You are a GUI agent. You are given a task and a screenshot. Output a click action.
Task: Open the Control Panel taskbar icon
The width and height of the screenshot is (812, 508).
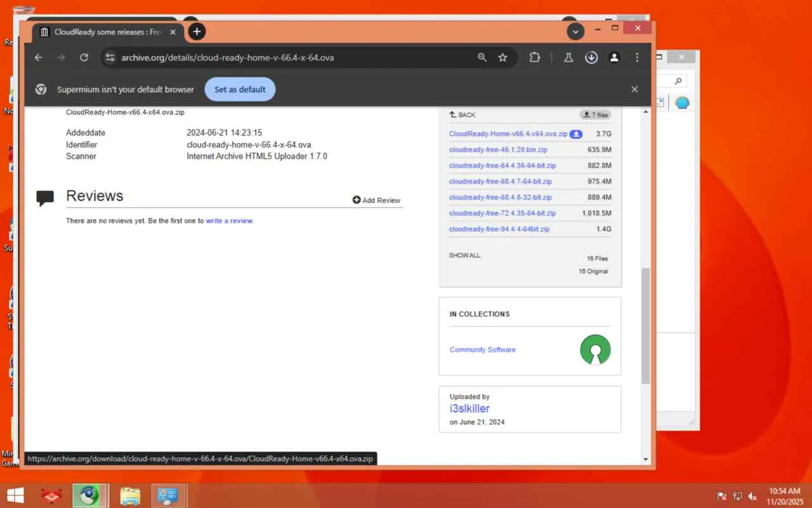168,495
